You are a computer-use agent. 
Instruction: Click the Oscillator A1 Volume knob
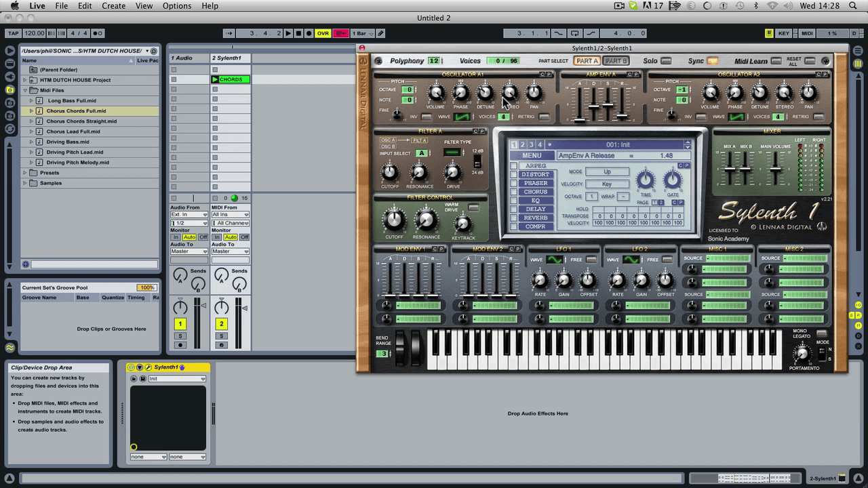click(435, 93)
